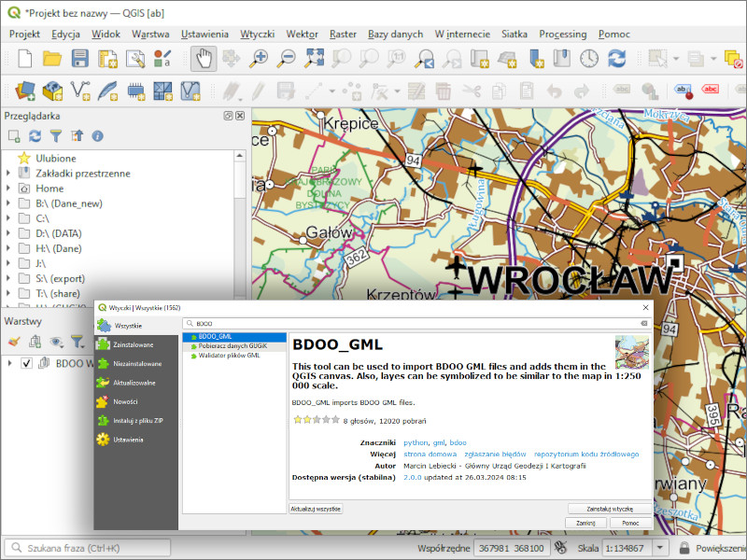Screen dimensions: 747x560
Task: Expand the B:\ (Dane_new) drive
Action: pyautogui.click(x=8, y=203)
